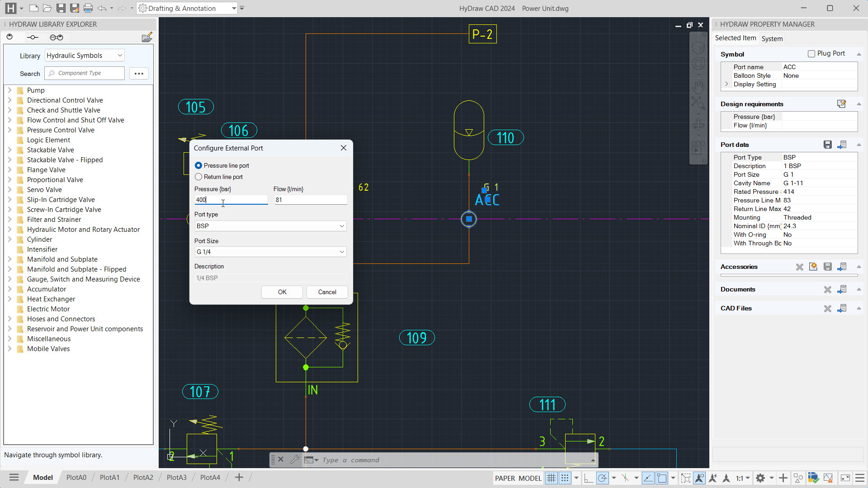
Task: Delete accessories using the X icon
Action: [799, 267]
